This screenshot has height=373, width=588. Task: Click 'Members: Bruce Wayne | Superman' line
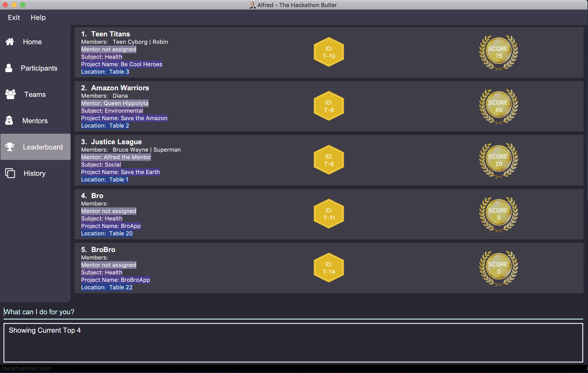[x=131, y=150]
